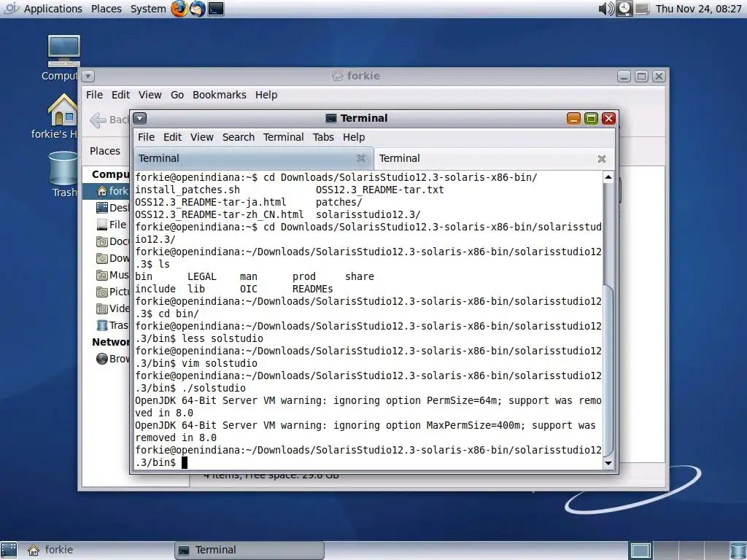
Task: Switch to the second Terminal tab
Action: [494, 158]
